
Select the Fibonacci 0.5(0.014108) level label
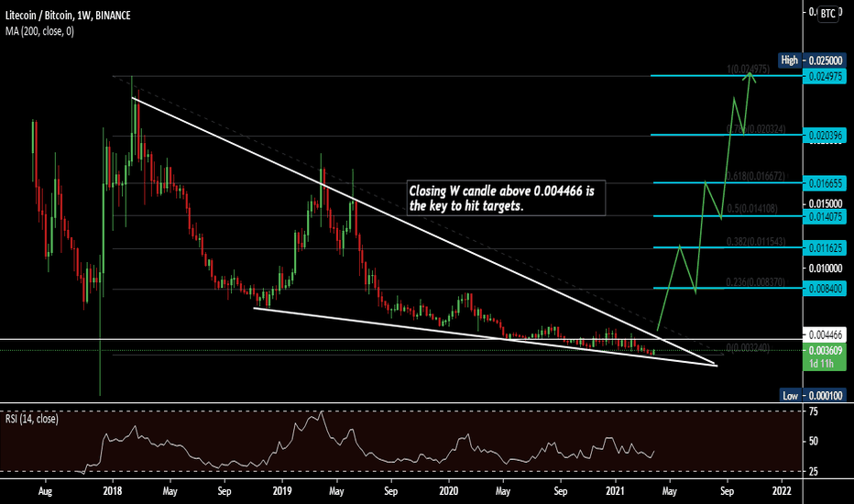click(752, 208)
